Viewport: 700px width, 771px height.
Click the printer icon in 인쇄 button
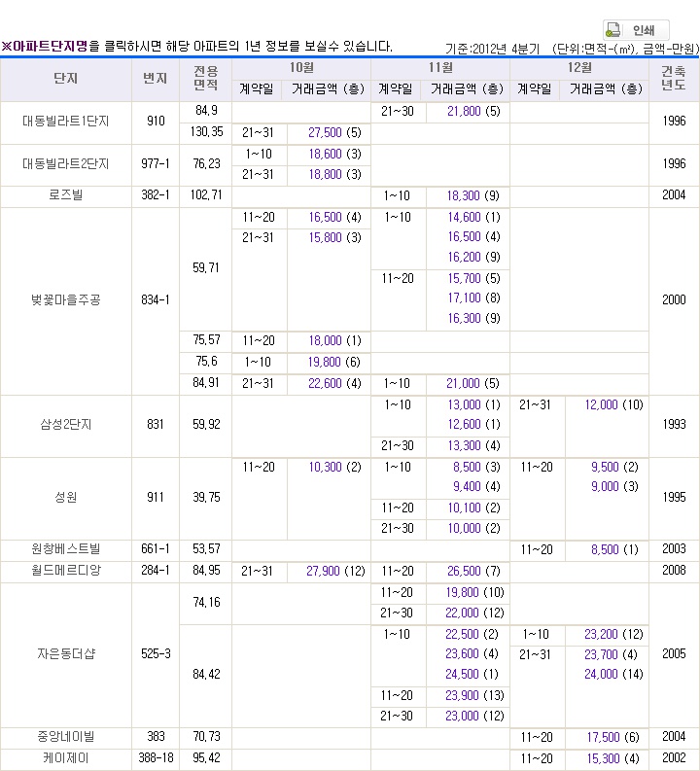tap(612, 30)
